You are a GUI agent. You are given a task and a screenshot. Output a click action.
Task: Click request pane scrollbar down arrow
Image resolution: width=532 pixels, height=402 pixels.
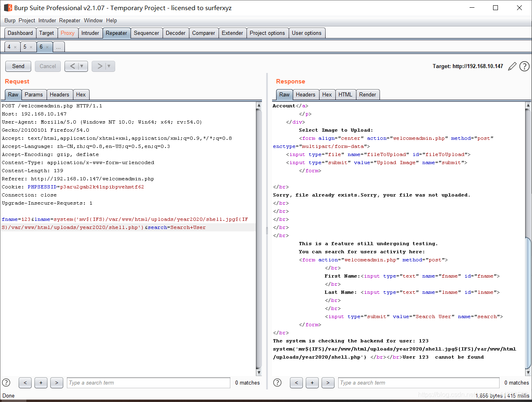click(x=259, y=372)
